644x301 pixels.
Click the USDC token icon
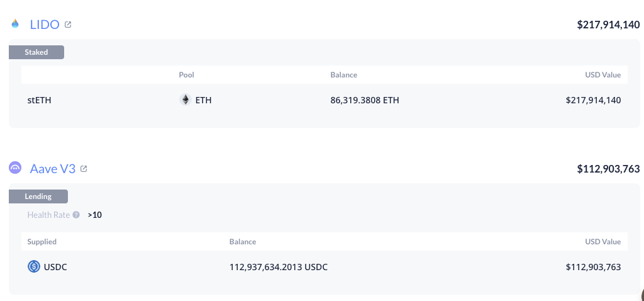pos(34,267)
